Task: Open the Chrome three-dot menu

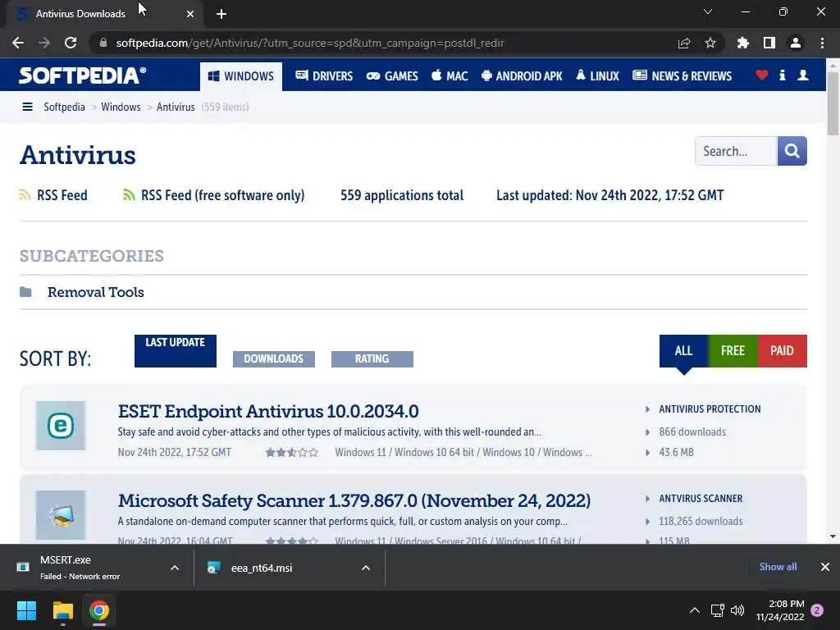Action: [x=822, y=43]
